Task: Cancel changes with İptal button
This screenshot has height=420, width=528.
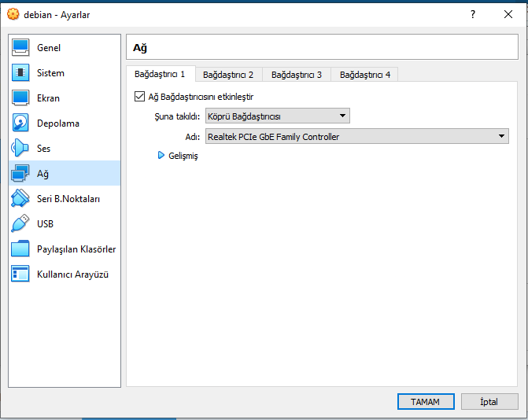Action: tap(489, 401)
